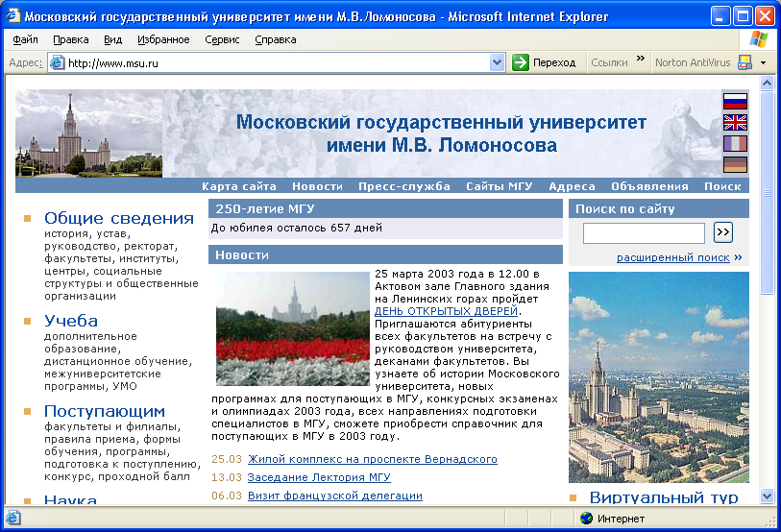This screenshot has height=532, width=781.
Task: Click the vertical scrollbar thumb
Action: click(x=767, y=193)
